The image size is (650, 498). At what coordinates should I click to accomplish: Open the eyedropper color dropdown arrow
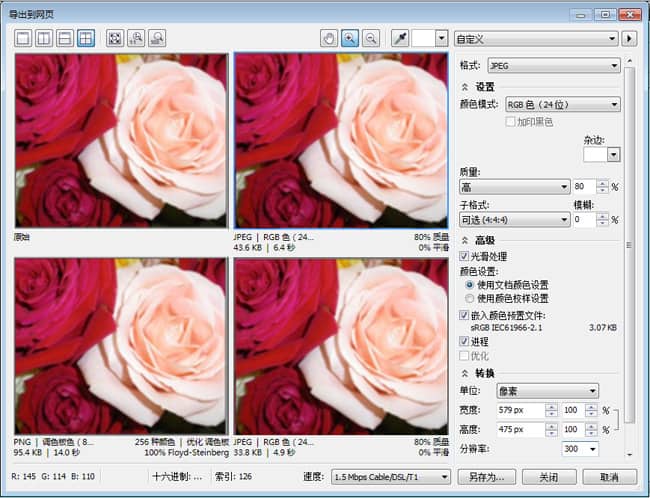(x=442, y=39)
